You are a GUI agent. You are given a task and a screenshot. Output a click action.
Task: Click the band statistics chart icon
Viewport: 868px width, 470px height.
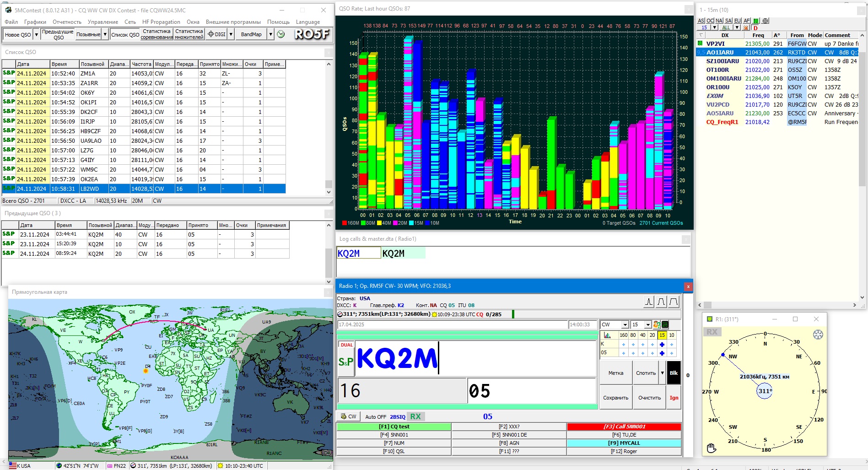point(607,335)
